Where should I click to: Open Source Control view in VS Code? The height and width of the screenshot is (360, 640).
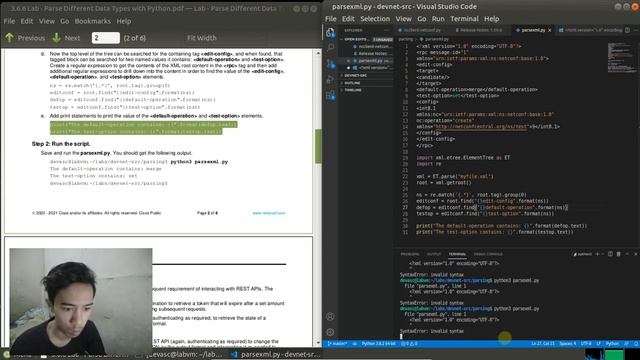coord(330,64)
